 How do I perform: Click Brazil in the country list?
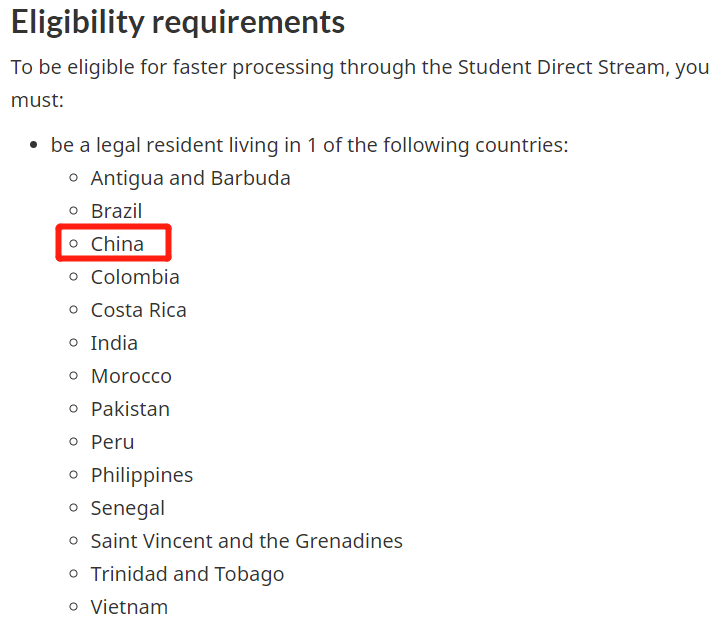[x=116, y=211]
